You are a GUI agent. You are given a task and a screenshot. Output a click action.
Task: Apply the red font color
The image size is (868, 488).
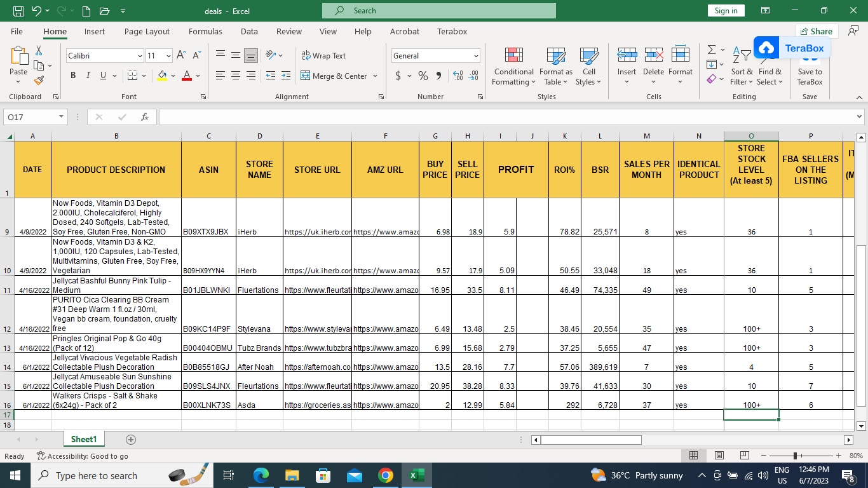(x=187, y=76)
